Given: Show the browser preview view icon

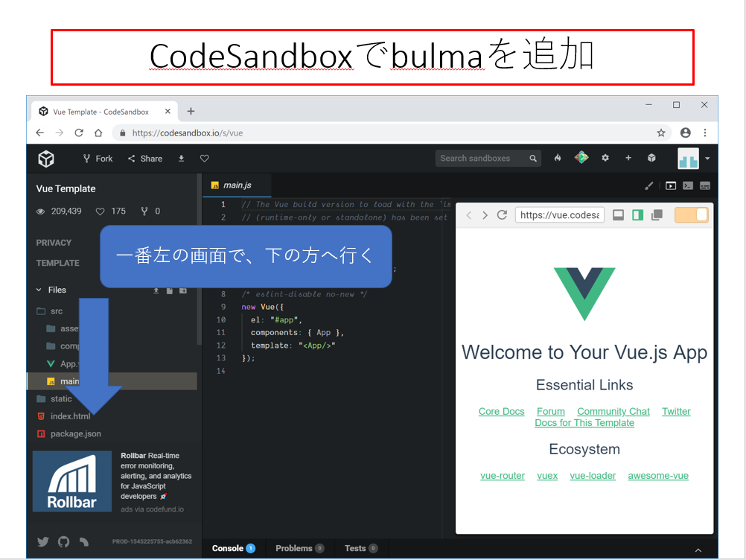Looking at the screenshot, I should pyautogui.click(x=671, y=185).
